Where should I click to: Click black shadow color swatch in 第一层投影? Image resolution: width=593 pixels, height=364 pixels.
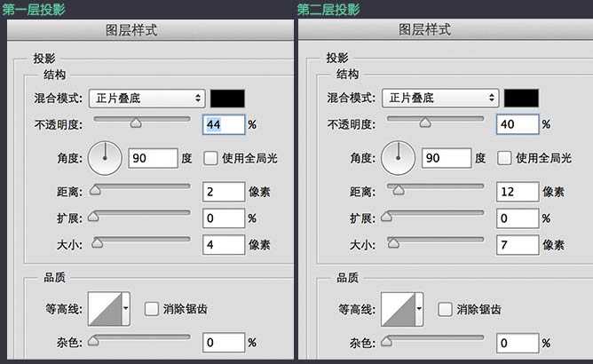point(227,98)
